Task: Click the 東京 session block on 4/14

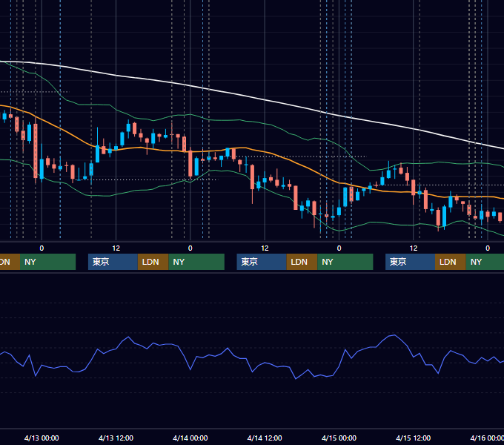Action: click(262, 262)
